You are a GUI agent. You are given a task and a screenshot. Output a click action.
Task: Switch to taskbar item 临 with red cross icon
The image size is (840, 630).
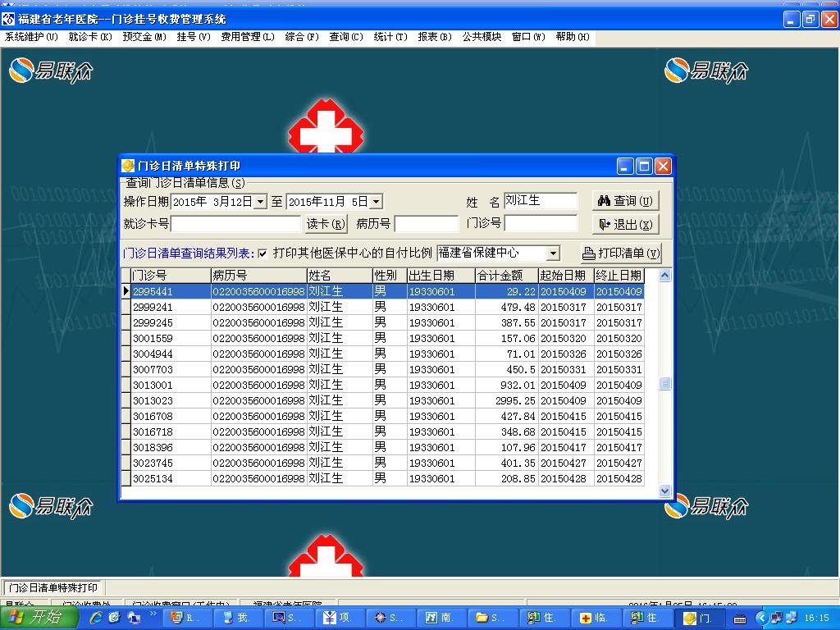click(x=596, y=619)
